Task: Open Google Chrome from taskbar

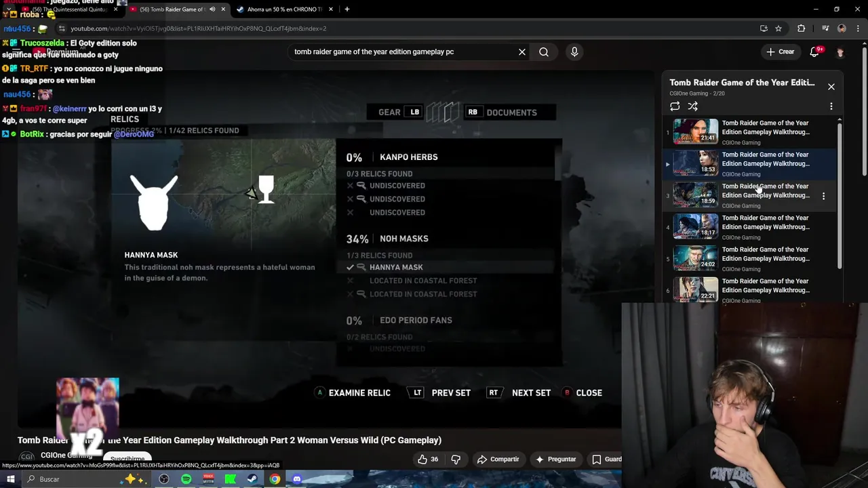Action: tap(275, 479)
